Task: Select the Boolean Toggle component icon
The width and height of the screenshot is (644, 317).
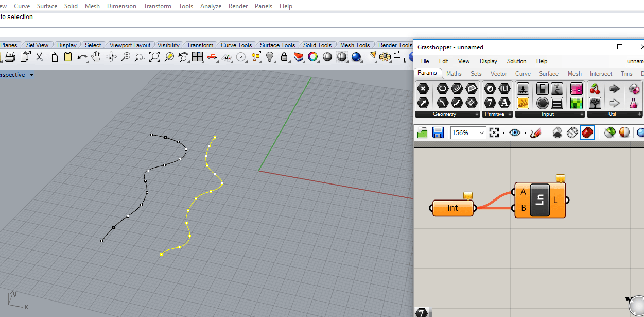Action: [542, 89]
